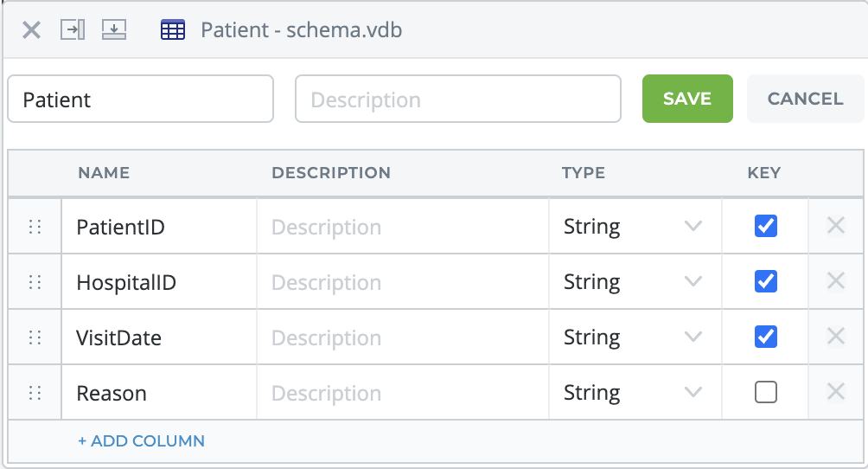868x469 pixels.
Task: Expand the HospitalID type dropdown
Action: 635,282
